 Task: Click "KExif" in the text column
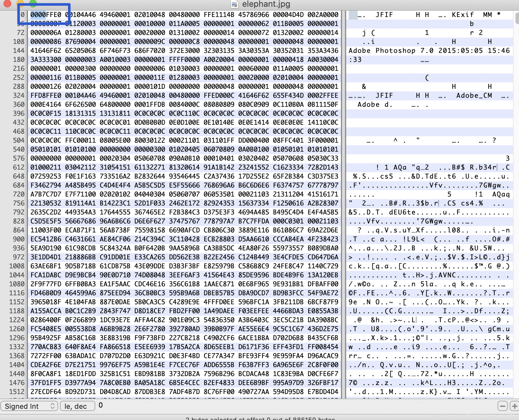(463, 15)
